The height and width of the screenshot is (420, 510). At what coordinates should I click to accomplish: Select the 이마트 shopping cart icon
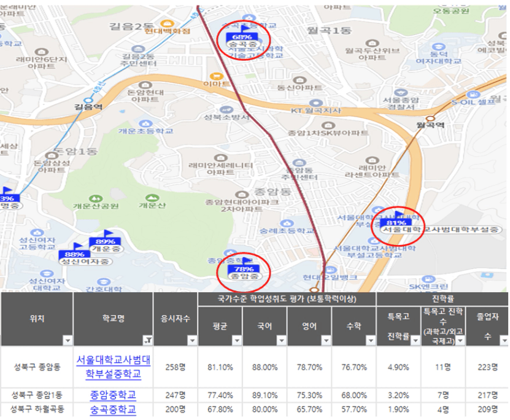point(215,77)
